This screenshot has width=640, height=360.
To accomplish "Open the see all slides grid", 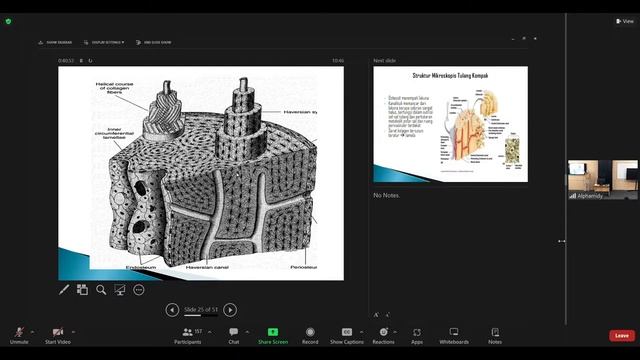I will (82, 290).
